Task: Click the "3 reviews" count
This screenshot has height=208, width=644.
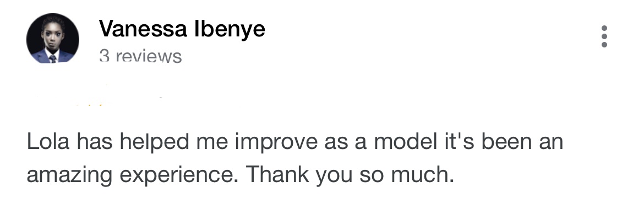Action: tap(140, 56)
